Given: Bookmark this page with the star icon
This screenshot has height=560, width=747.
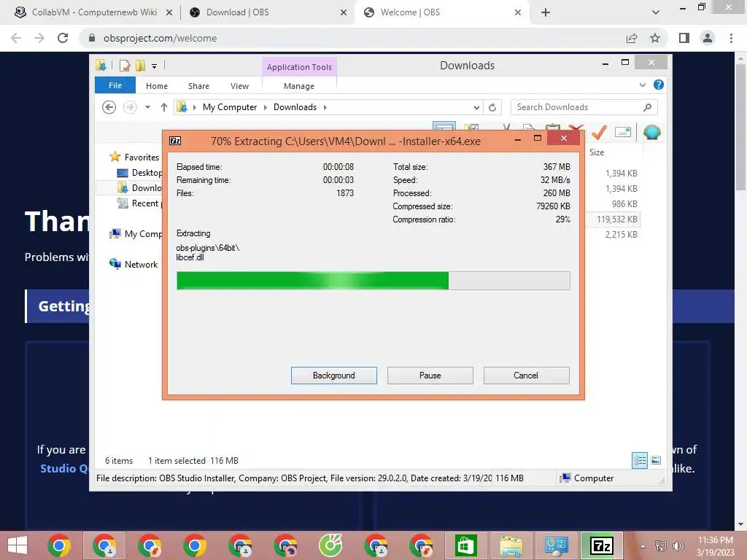Looking at the screenshot, I should point(655,38).
